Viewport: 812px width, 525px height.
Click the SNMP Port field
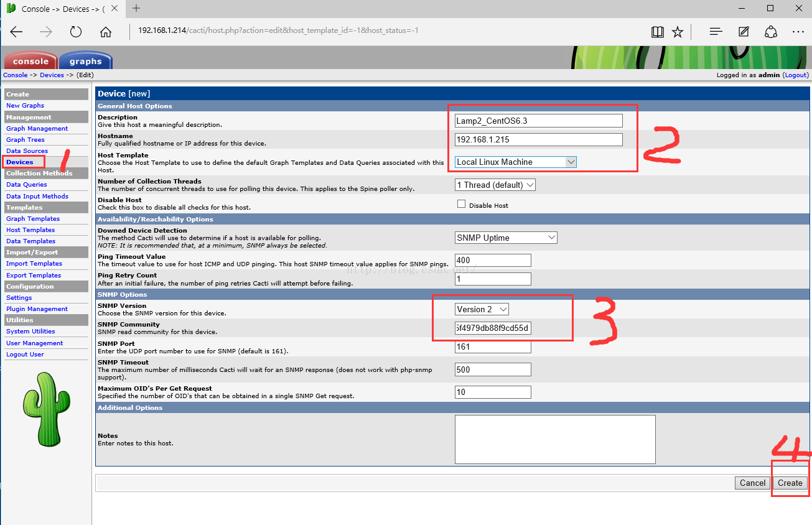493,346
